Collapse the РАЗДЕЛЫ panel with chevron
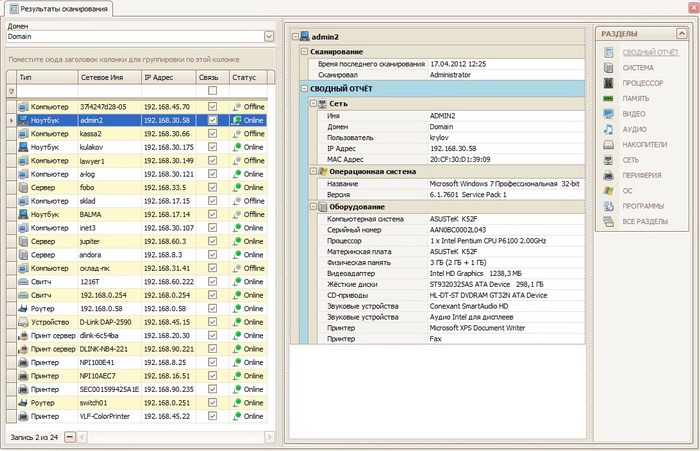The width and height of the screenshot is (700, 451). point(682,34)
